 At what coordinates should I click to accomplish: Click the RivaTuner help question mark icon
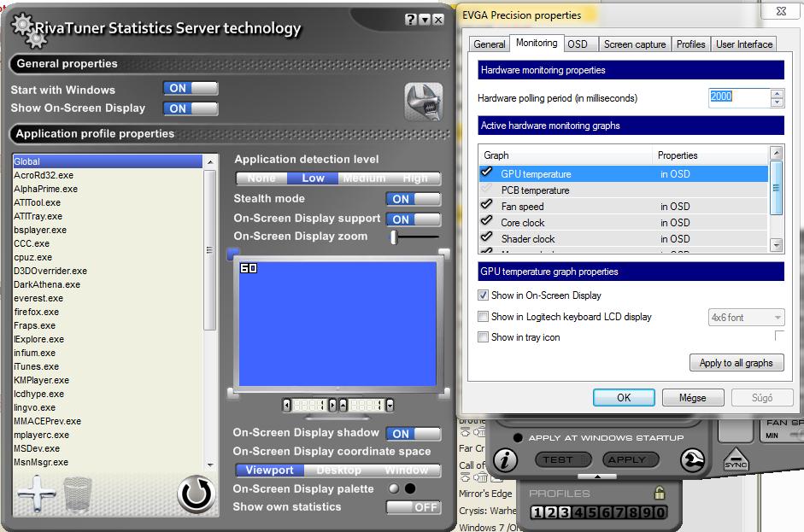click(411, 20)
